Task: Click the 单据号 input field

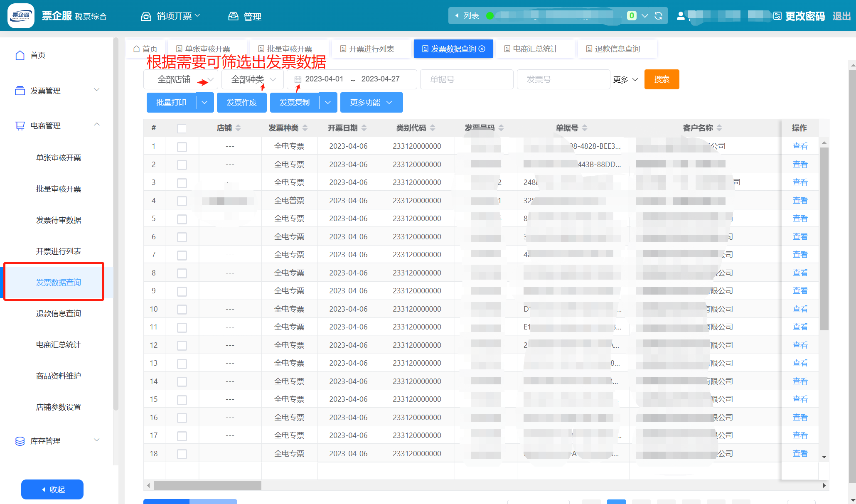Action: (x=467, y=79)
